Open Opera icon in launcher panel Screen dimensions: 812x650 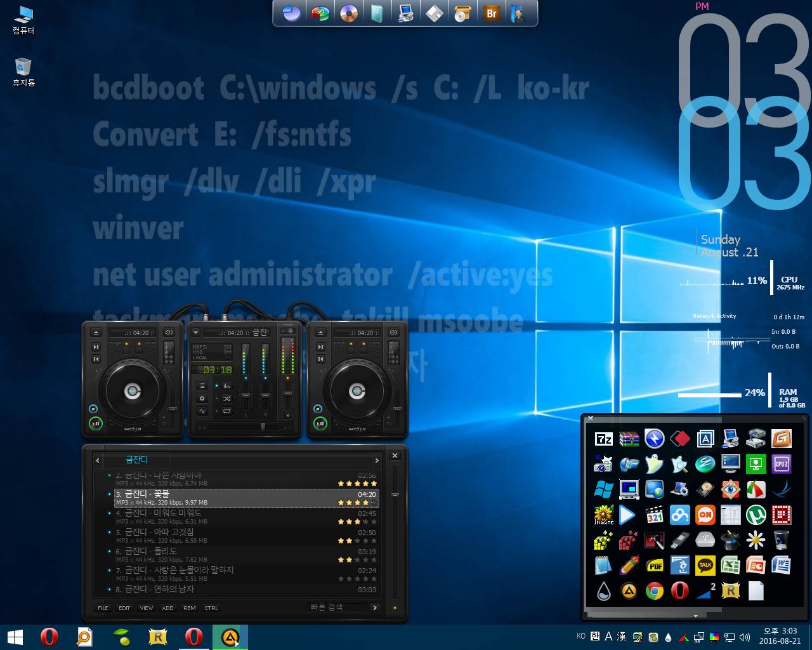(x=679, y=591)
